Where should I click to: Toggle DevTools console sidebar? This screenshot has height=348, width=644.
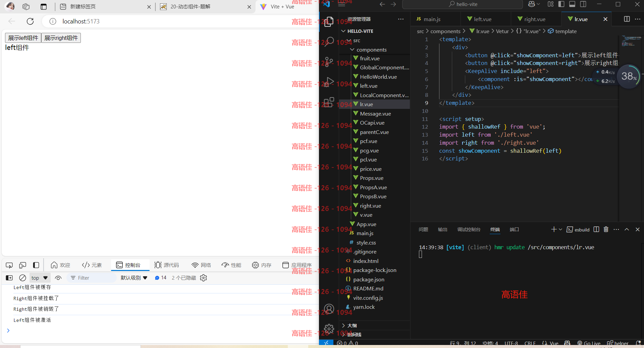(x=9, y=278)
